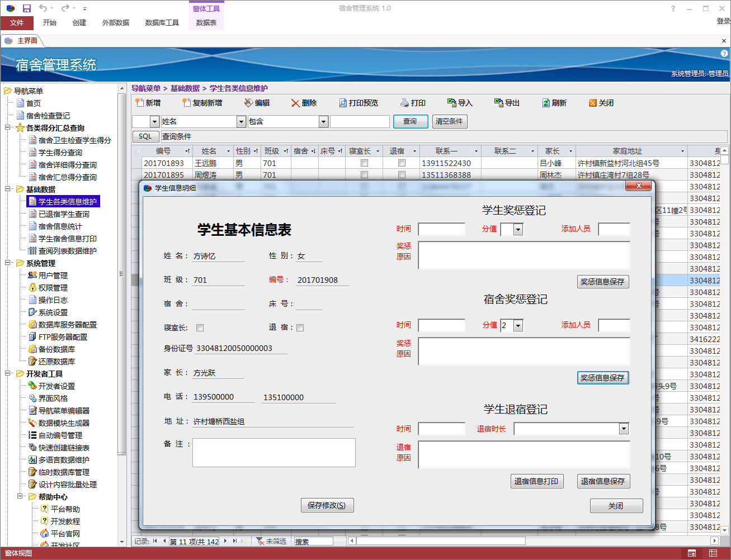Switch to the 外部数据 ribbon tab
Screen dimensions: 731x560
pyautogui.click(x=116, y=22)
